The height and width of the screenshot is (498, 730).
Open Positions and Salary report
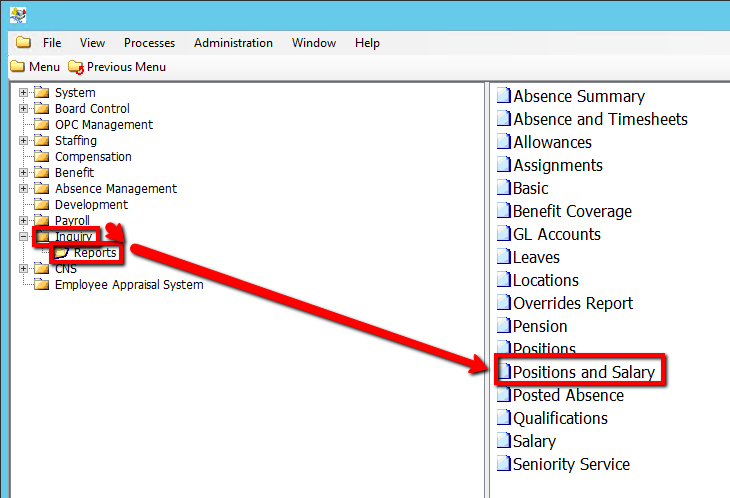[x=584, y=372]
